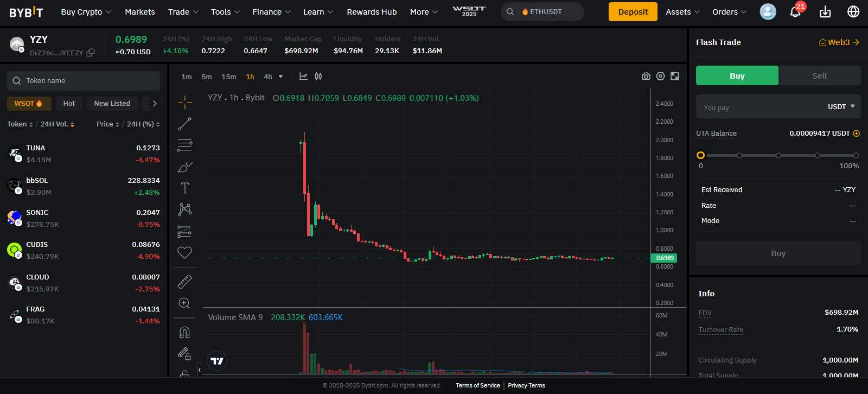The image size is (868, 394).
Task: Sort token list by 24H Vol.
Action: tap(58, 124)
